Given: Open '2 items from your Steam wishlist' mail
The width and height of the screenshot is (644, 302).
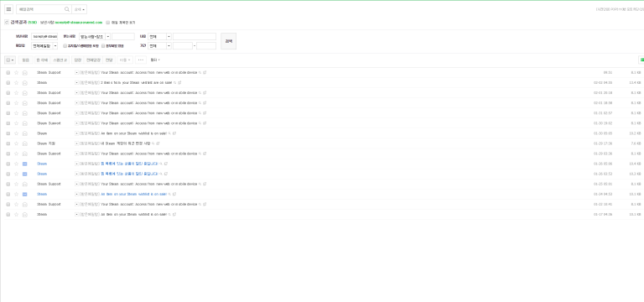Looking at the screenshot, I should (x=136, y=82).
